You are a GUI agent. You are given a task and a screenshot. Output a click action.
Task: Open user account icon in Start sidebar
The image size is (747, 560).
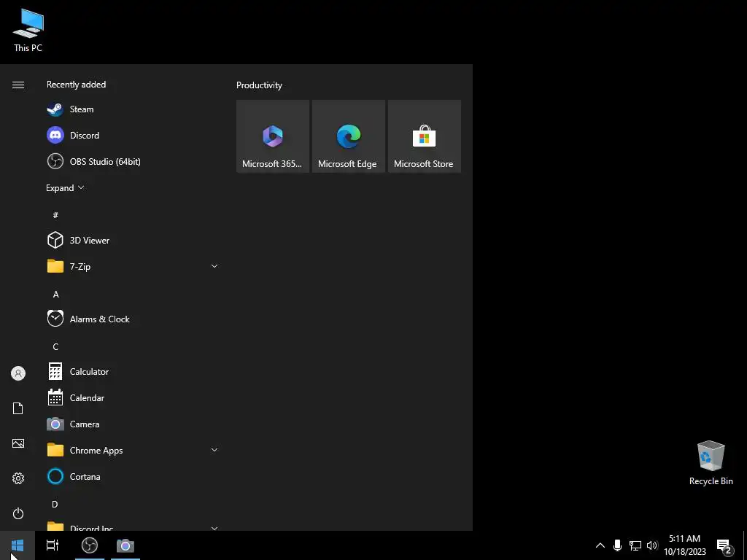click(x=18, y=373)
